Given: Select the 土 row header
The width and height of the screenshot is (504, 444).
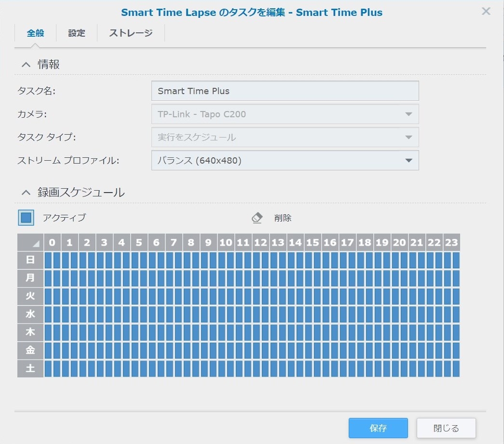Looking at the screenshot, I should click(30, 369).
